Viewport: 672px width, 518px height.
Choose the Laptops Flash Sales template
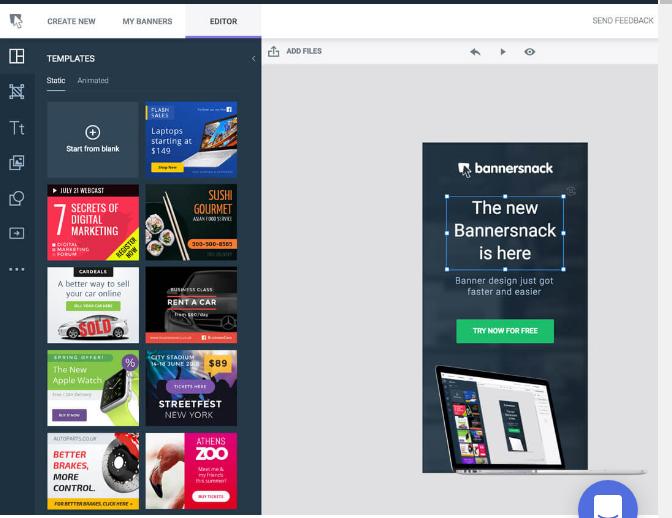pos(191,139)
